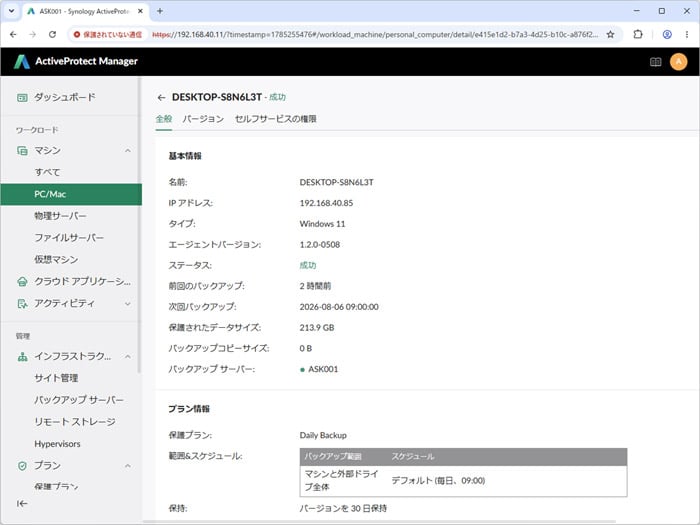Click the デフォルト (毎日、09:00) schedule cell

[438, 481]
